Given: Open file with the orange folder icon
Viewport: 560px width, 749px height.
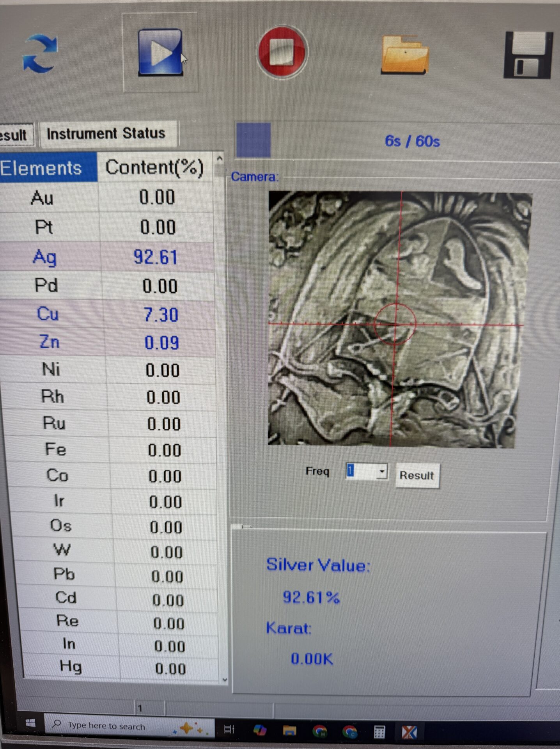Looking at the screenshot, I should click(x=404, y=55).
